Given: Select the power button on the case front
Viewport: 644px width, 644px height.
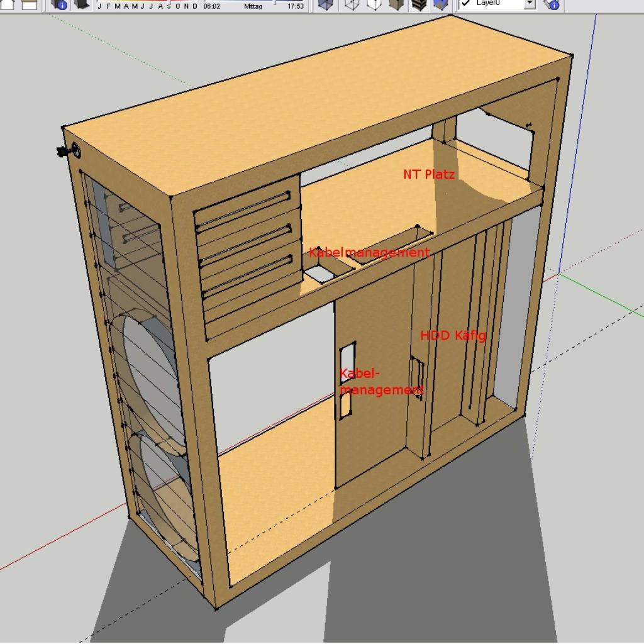Looking at the screenshot, I should click(x=70, y=152).
